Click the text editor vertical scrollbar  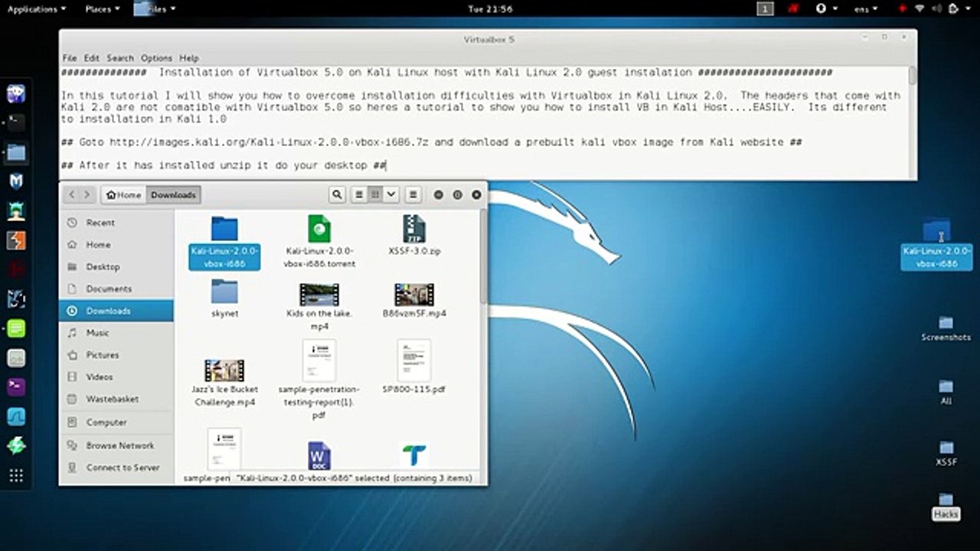point(913,77)
